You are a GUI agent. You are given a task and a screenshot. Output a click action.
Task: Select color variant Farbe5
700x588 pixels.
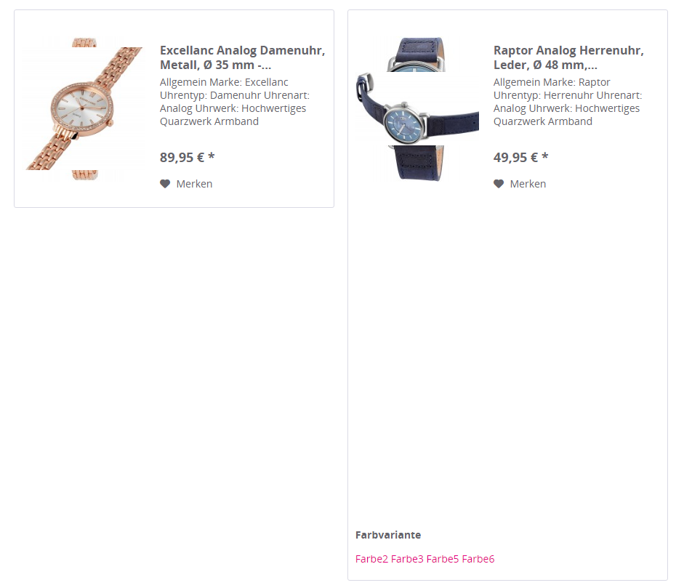[x=443, y=559]
